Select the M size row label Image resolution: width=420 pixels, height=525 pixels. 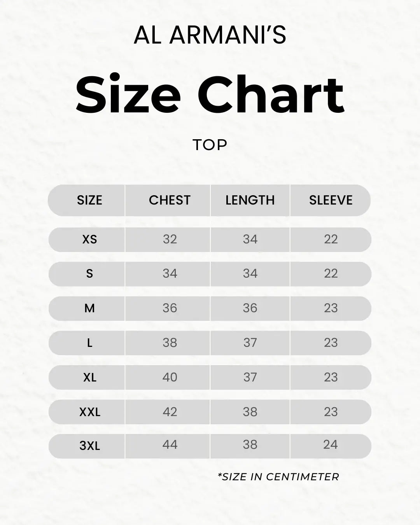[x=89, y=308]
